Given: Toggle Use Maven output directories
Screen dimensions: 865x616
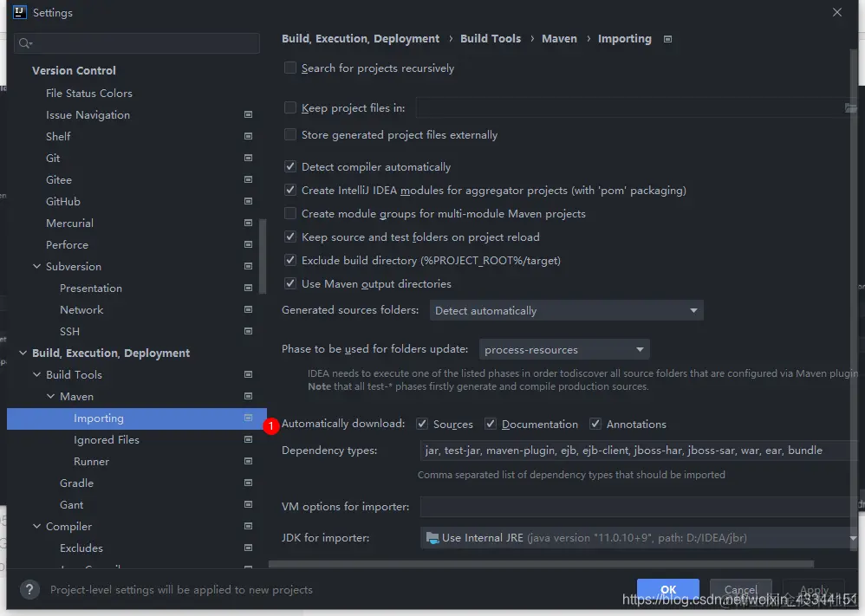Looking at the screenshot, I should [289, 283].
